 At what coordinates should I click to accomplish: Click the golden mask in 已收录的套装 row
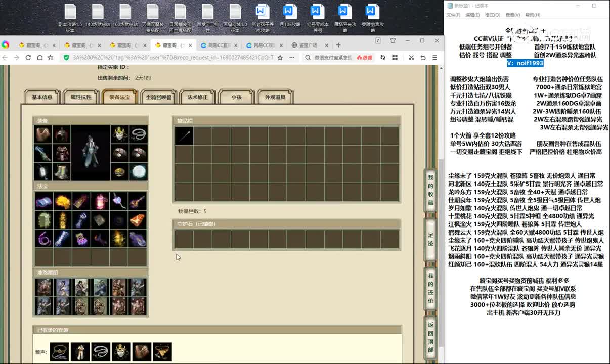pos(121,352)
